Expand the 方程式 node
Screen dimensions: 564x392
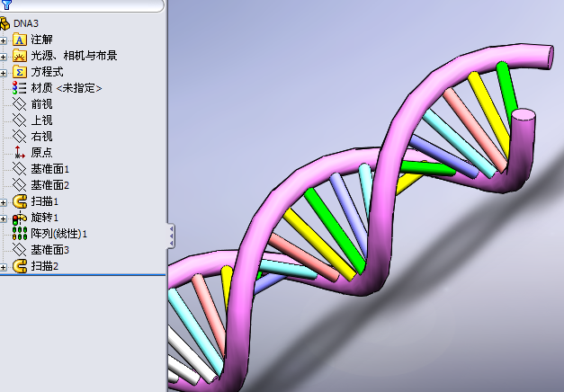[4, 73]
